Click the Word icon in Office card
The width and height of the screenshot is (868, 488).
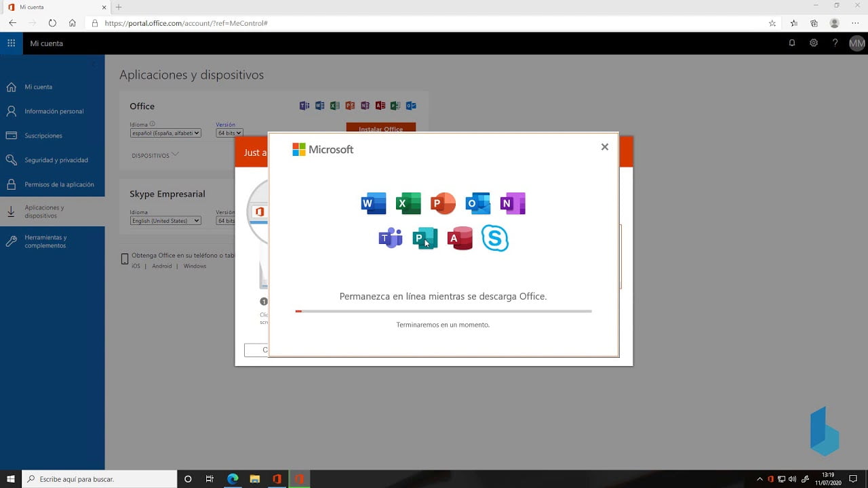pyautogui.click(x=319, y=106)
